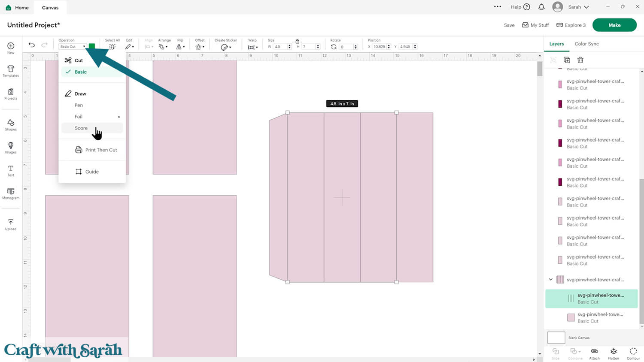This screenshot has height=362, width=644.
Task: Delete selected layer with trash icon
Action: (580, 60)
